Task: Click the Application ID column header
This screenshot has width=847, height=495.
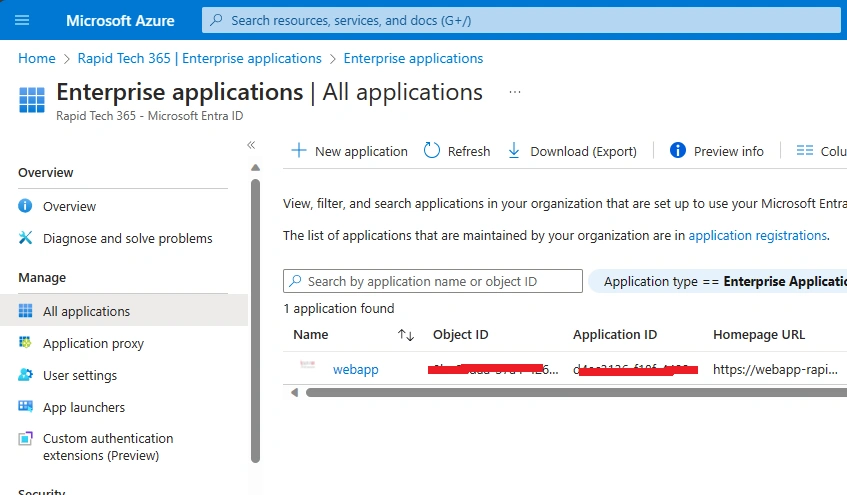Action: [615, 335]
